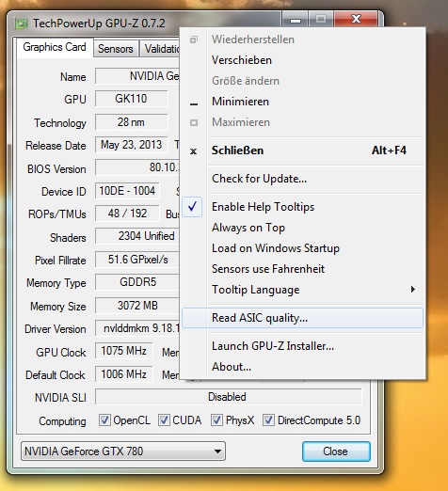Click Shaders value 2304 Unified
Viewport: 448px width, 491px height.
click(x=137, y=236)
